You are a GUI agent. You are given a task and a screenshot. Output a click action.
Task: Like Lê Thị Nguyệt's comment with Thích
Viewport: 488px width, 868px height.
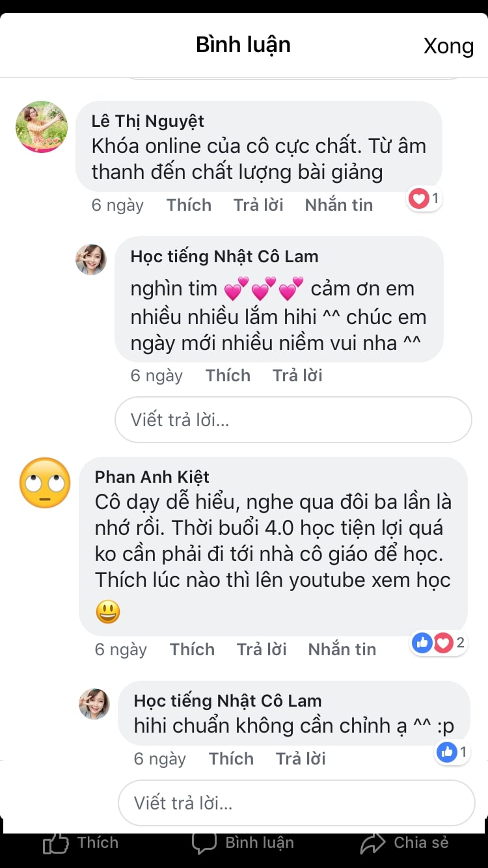tap(189, 205)
